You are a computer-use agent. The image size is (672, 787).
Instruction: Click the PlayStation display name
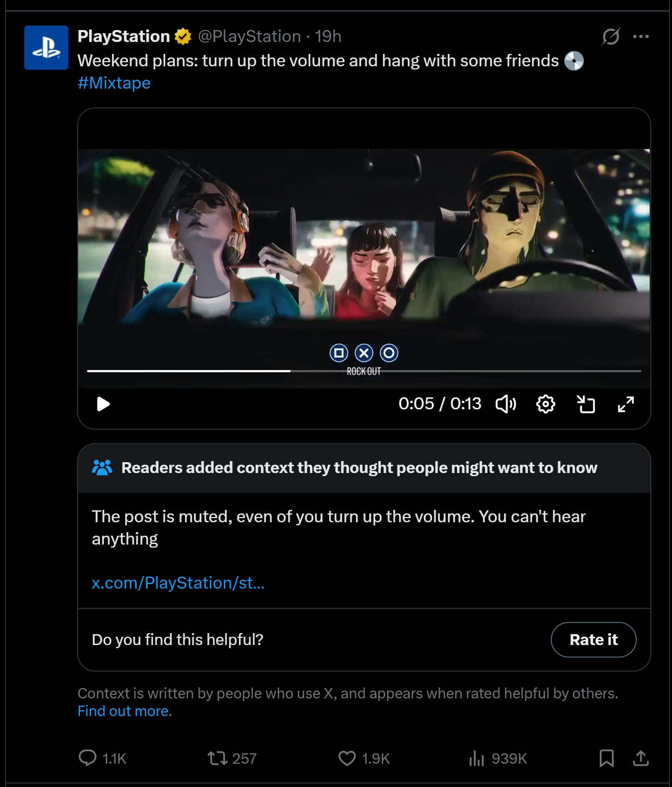click(x=124, y=36)
